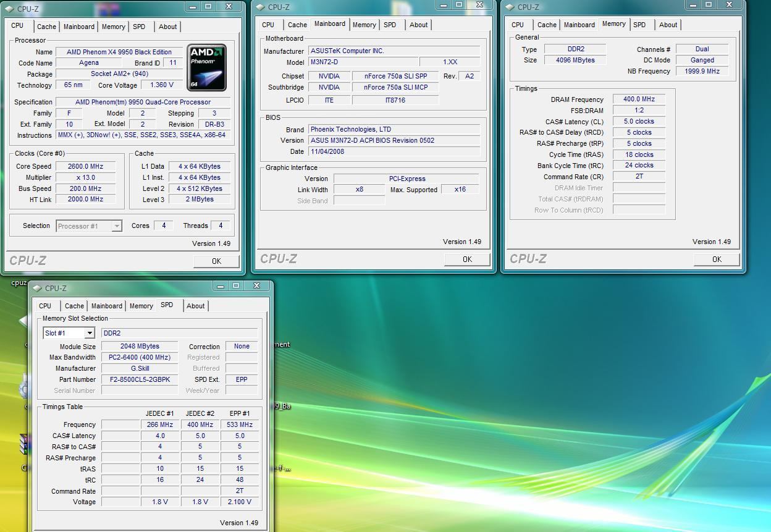Click the Module Size 2048 MBytes value
Screen dimensions: 771x532
coord(140,346)
